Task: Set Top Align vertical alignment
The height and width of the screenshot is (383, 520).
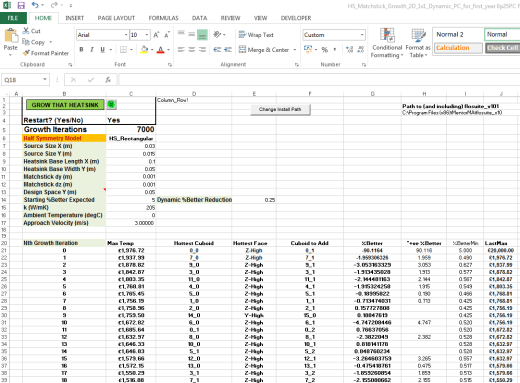Action: (181, 34)
